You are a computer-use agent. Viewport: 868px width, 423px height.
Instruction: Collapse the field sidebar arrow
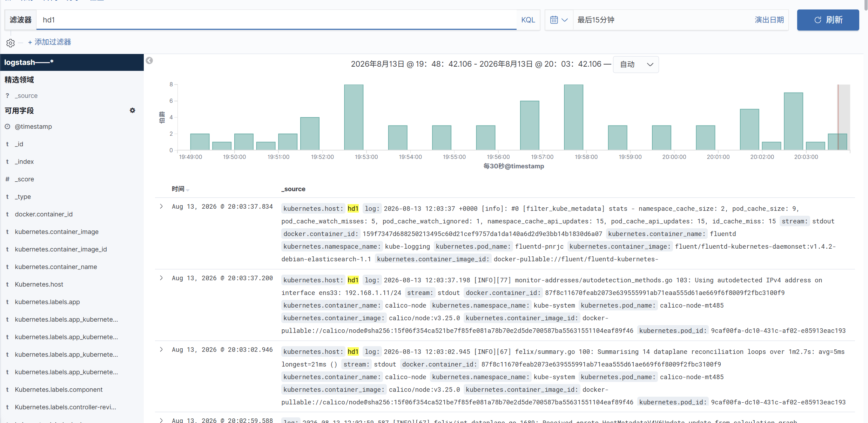click(149, 61)
